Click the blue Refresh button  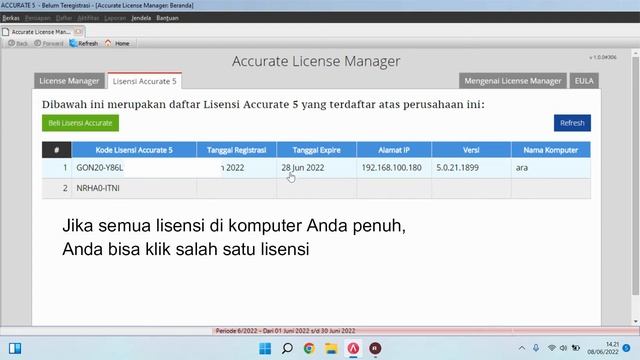pos(572,123)
